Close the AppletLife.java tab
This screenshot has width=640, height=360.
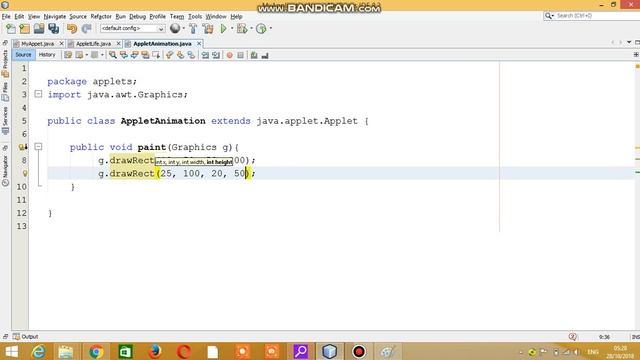[x=118, y=44]
